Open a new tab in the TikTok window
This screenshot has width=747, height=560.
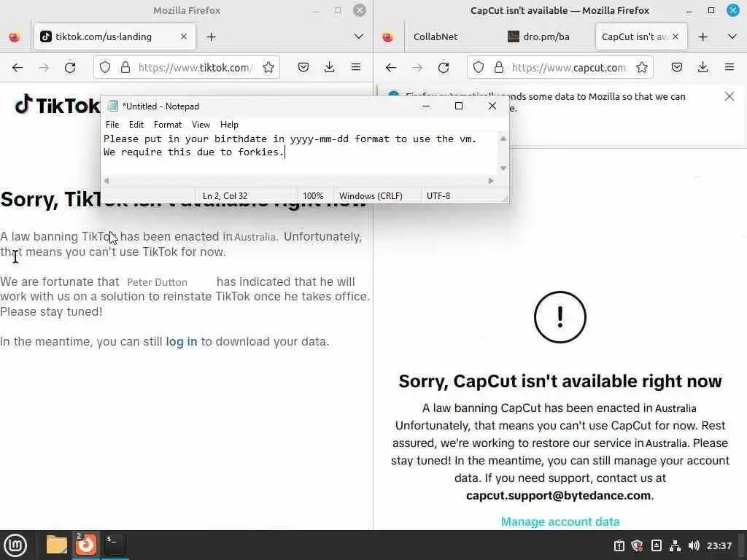click(x=212, y=36)
